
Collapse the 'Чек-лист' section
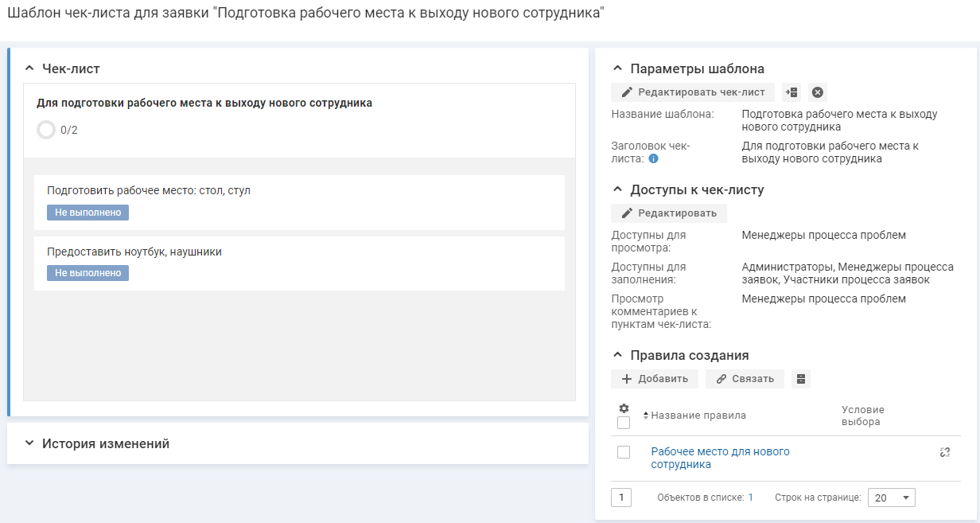point(29,68)
